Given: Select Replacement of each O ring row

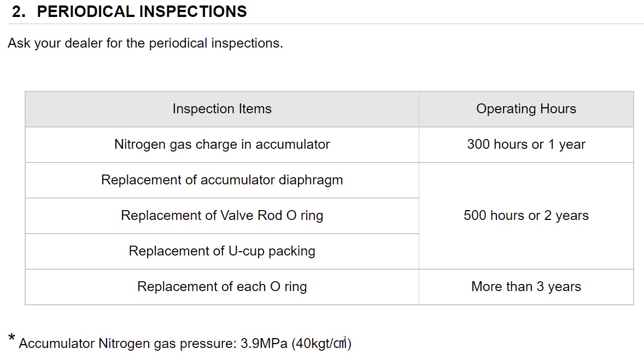Looking at the screenshot, I should click(x=222, y=287).
